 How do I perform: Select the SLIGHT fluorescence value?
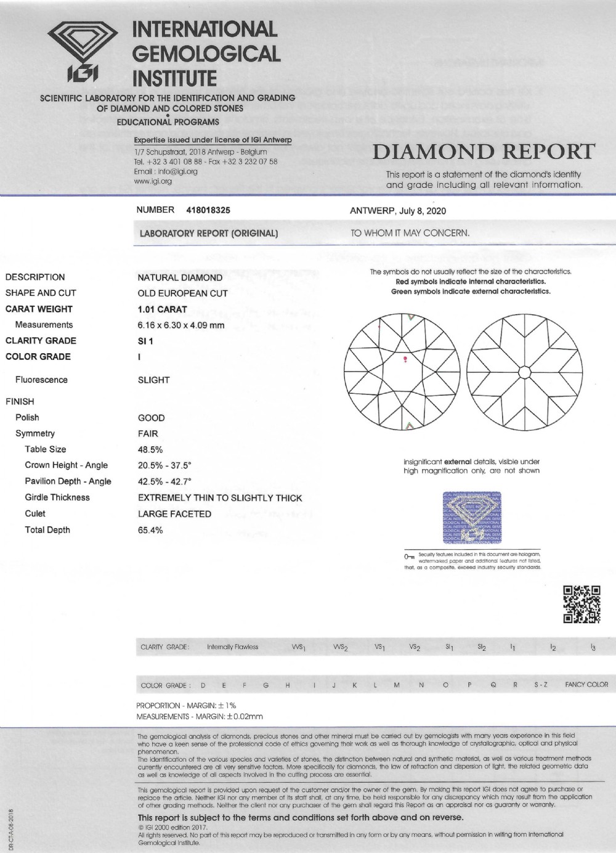point(153,380)
